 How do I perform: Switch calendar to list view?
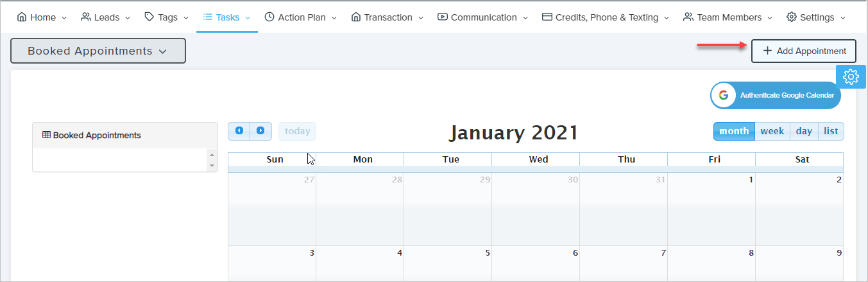(831, 131)
